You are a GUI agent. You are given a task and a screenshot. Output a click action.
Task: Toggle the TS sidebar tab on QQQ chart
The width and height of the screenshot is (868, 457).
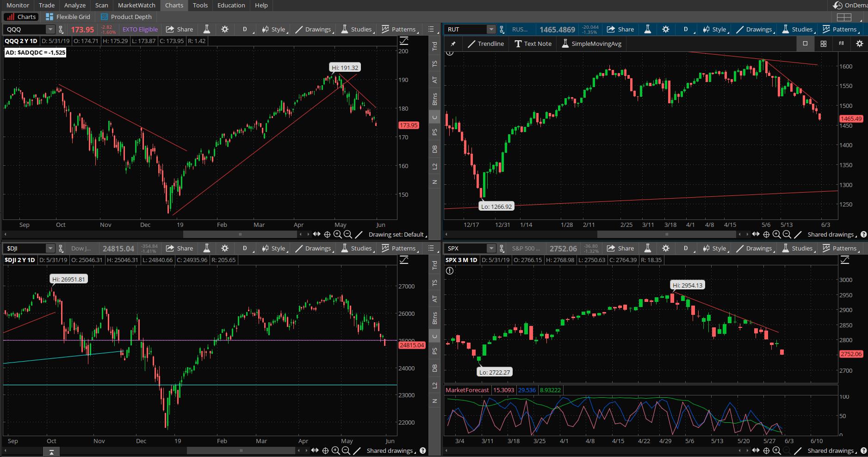[434, 64]
